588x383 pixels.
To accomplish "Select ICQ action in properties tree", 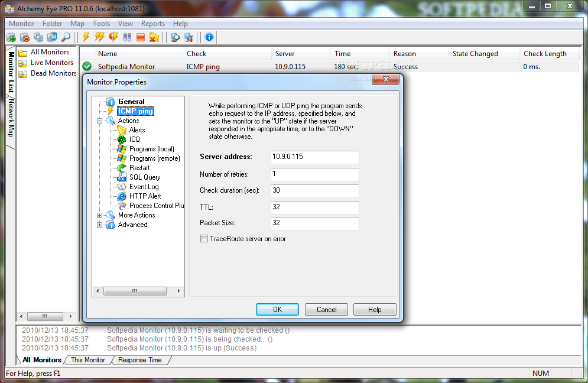I will coord(134,139).
